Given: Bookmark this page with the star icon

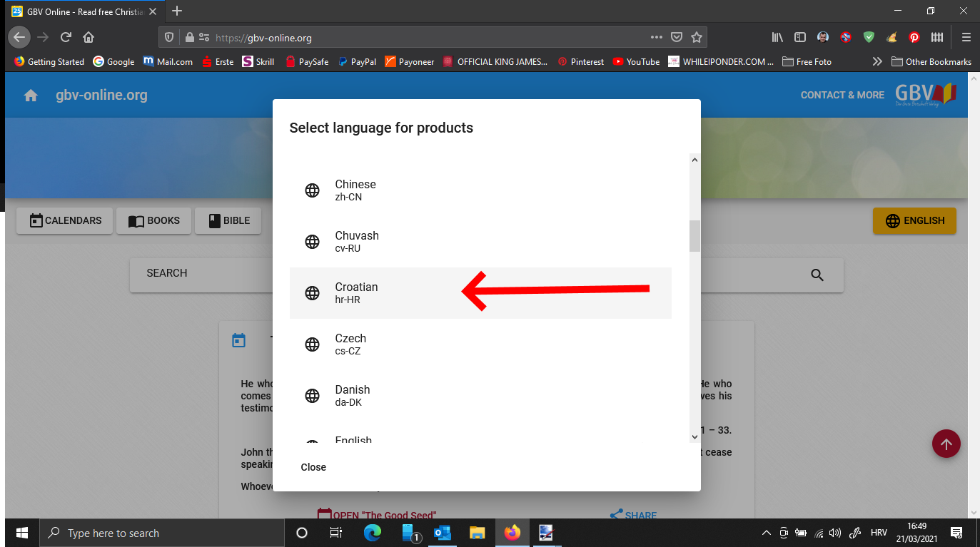Looking at the screenshot, I should [697, 37].
